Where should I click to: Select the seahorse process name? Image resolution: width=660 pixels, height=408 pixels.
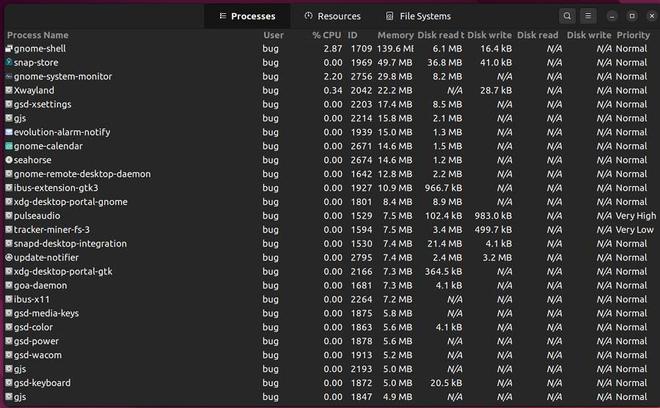coord(33,160)
